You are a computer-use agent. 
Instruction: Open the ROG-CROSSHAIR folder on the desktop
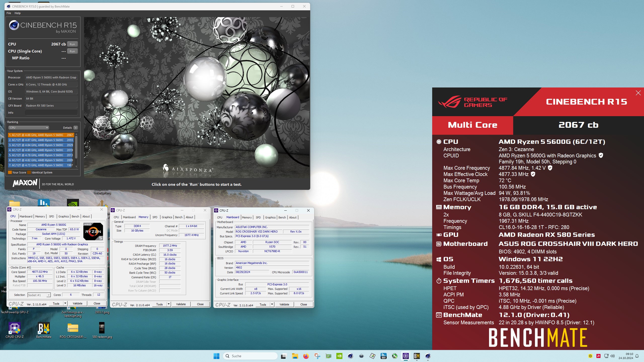[73, 330]
